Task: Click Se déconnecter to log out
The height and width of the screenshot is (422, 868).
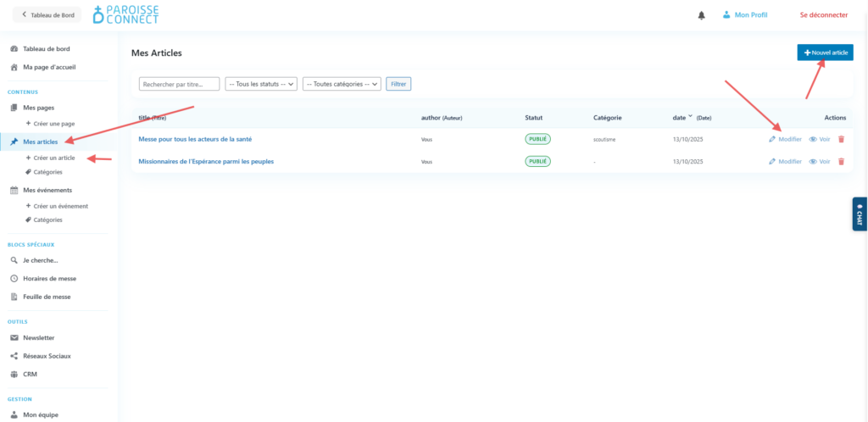Action: coord(823,15)
